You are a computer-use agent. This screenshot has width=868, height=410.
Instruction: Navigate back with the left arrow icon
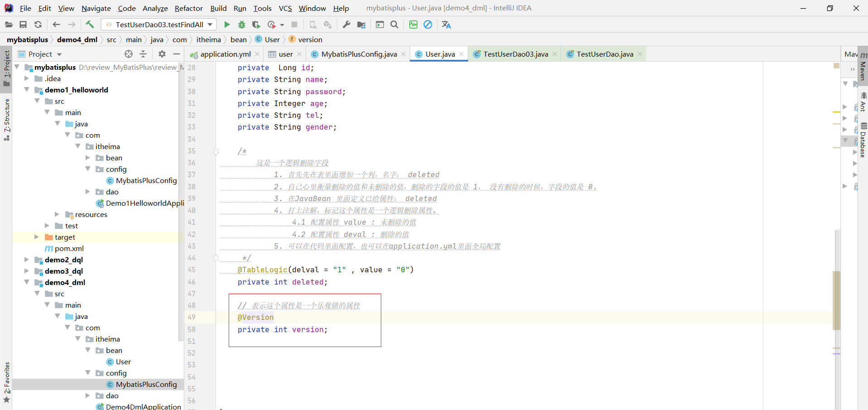tap(56, 24)
